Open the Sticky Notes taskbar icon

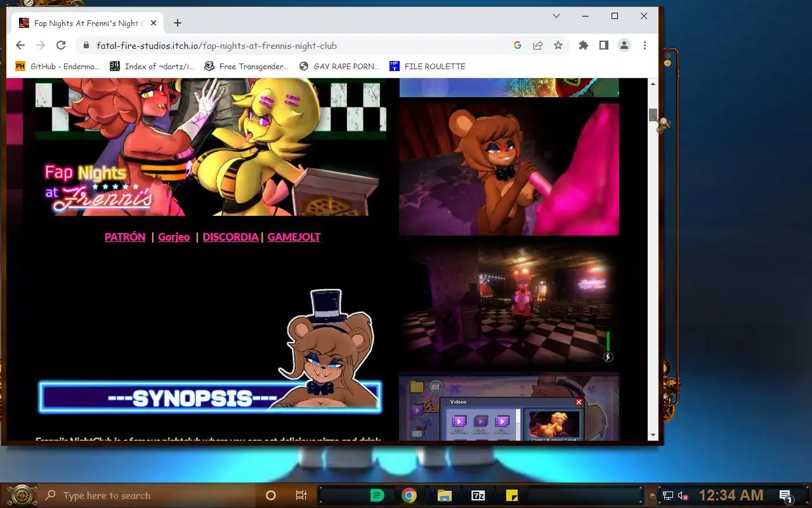[511, 495]
